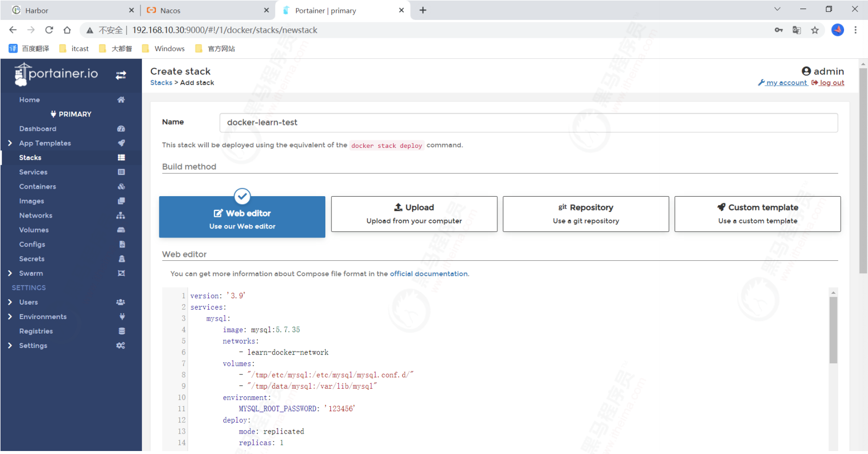Image resolution: width=868 pixels, height=454 pixels.
Task: Open the browser three-dot menu
Action: tap(856, 30)
